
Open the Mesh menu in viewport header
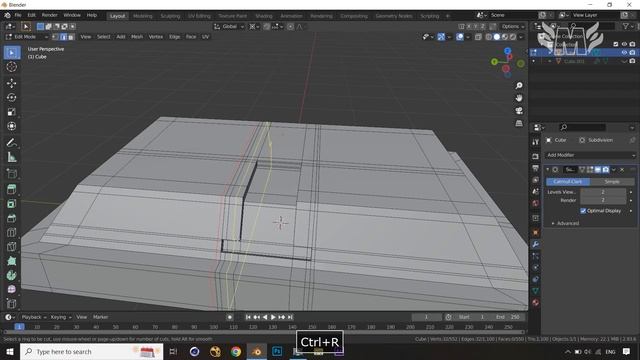tap(137, 37)
